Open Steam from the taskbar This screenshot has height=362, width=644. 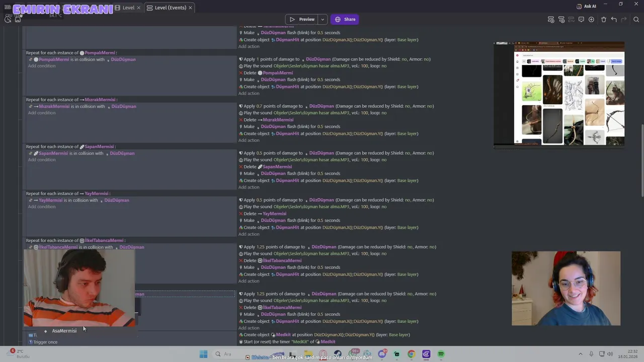tap(338, 354)
